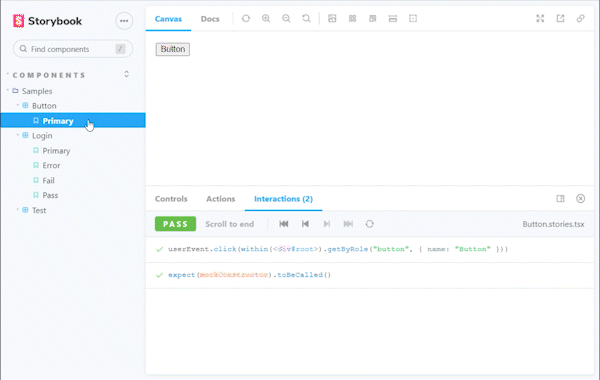The width and height of the screenshot is (600, 380).
Task: Open the Pass story under Login
Action: 50,195
